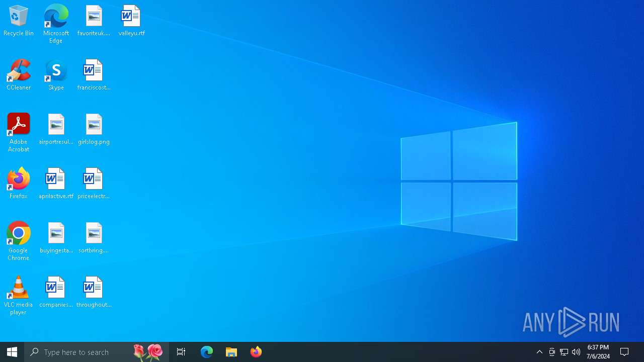Open the Windows Start menu
This screenshot has height=362, width=644.
click(x=12, y=352)
